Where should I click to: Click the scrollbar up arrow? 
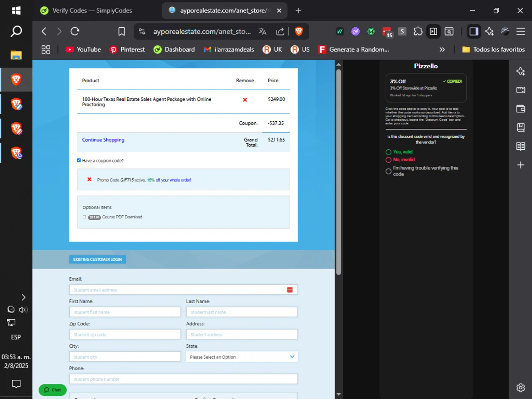tap(339, 65)
